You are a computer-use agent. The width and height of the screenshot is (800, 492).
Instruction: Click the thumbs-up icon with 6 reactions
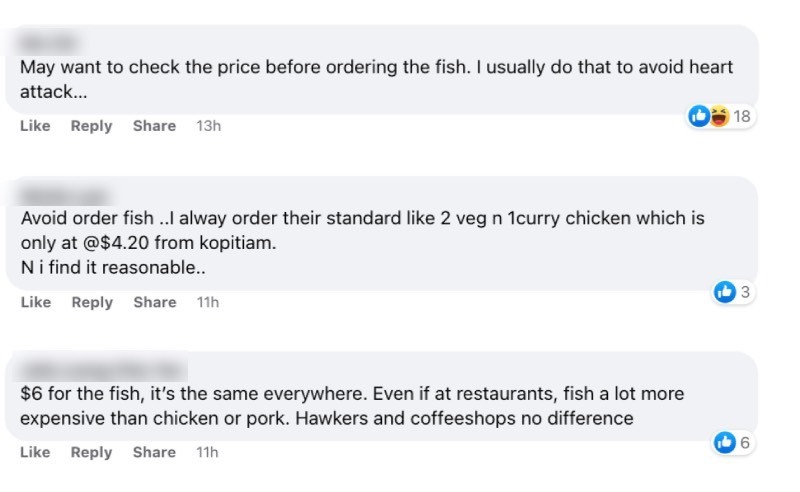724,442
